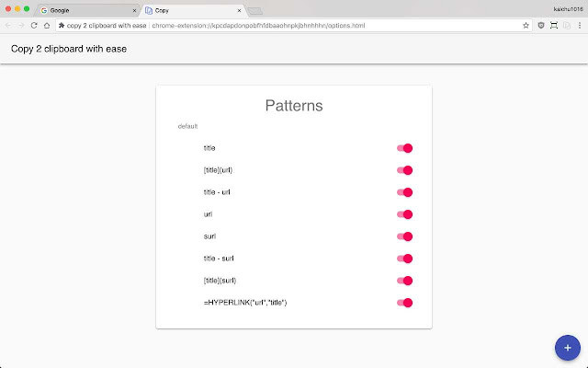
Task: Open a new browser tab
Action: click(x=255, y=11)
